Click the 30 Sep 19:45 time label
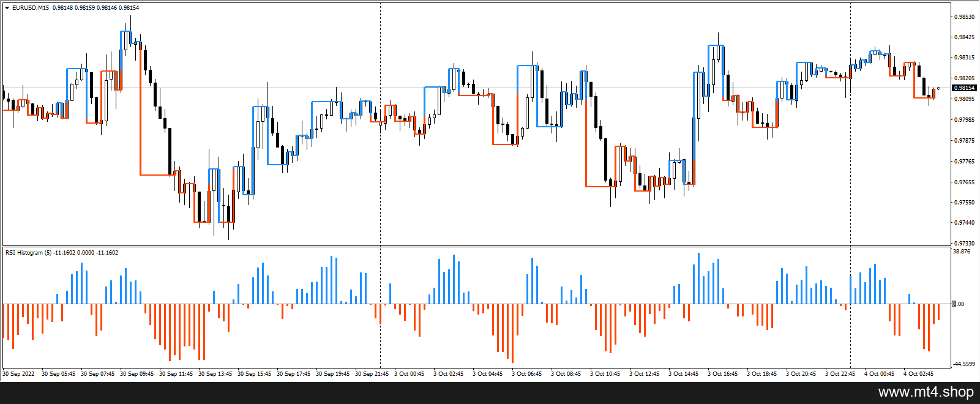The image size is (980, 404). point(333,374)
